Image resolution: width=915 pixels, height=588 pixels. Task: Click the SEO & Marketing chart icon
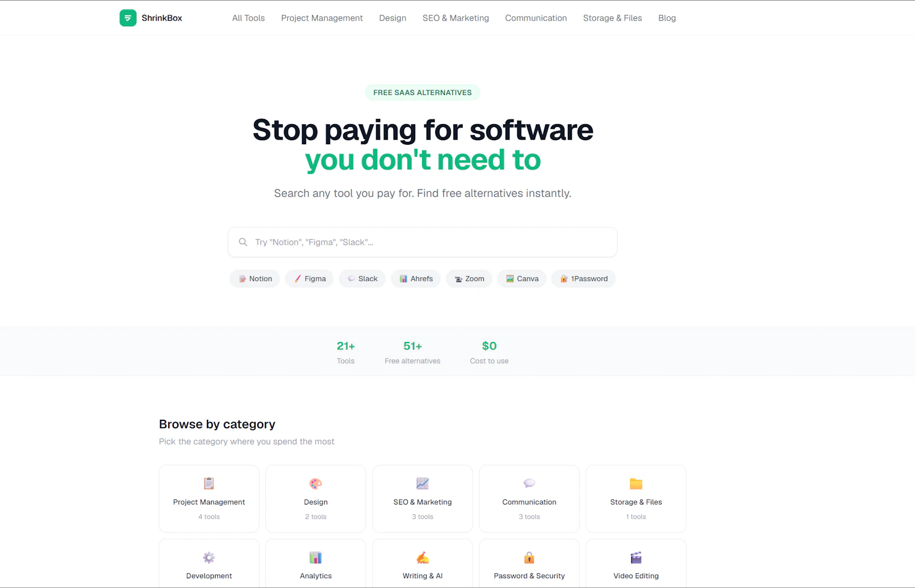[423, 483]
